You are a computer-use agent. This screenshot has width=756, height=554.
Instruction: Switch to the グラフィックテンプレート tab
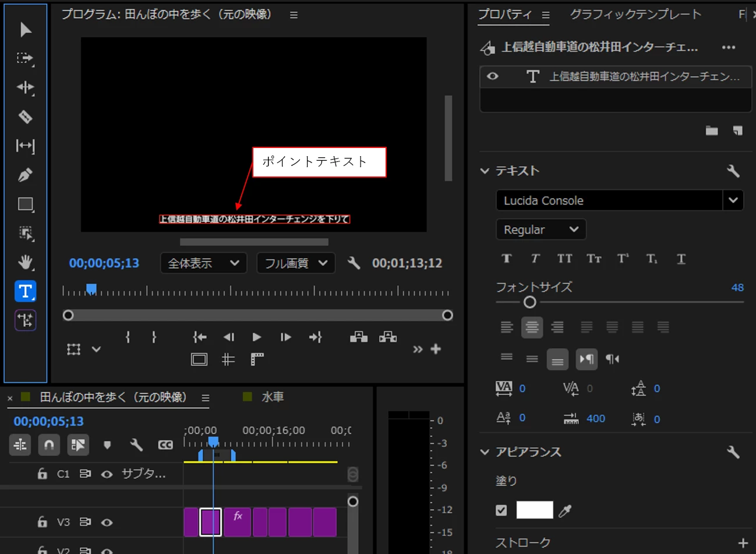pos(635,15)
